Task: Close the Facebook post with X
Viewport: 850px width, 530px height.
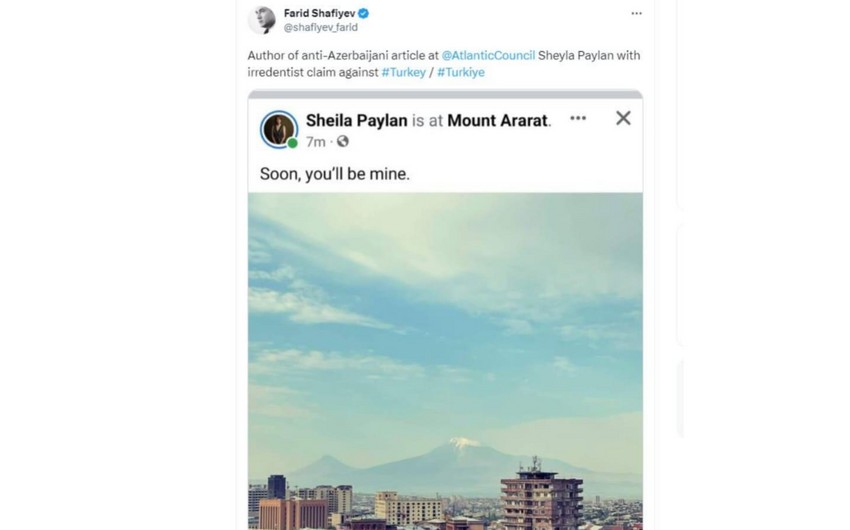Action: [x=623, y=118]
